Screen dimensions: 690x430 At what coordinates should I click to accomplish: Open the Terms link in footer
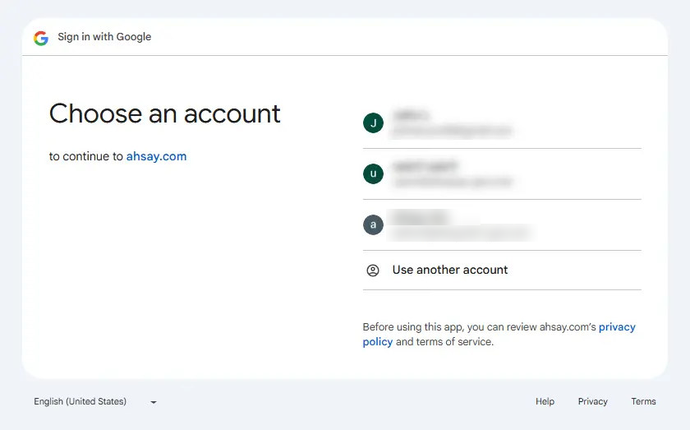click(x=643, y=401)
